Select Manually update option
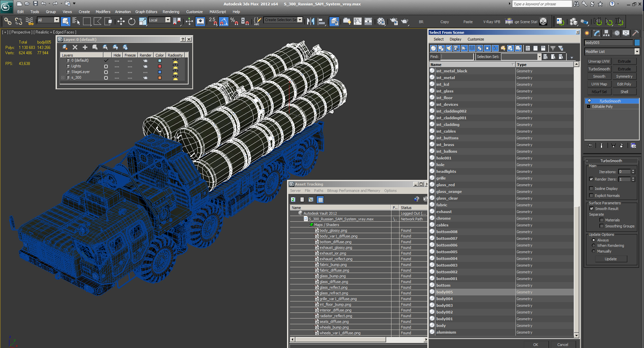The height and width of the screenshot is (348, 644). coord(593,251)
